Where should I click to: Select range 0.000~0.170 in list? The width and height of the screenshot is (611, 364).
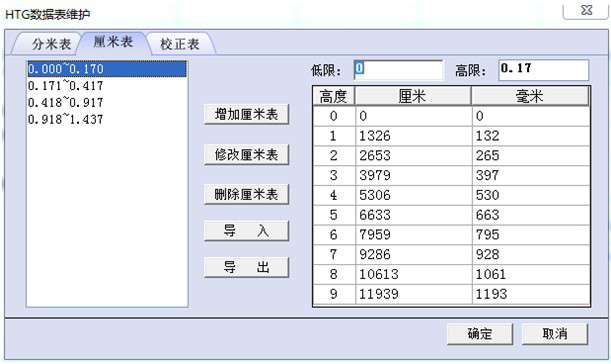click(107, 69)
